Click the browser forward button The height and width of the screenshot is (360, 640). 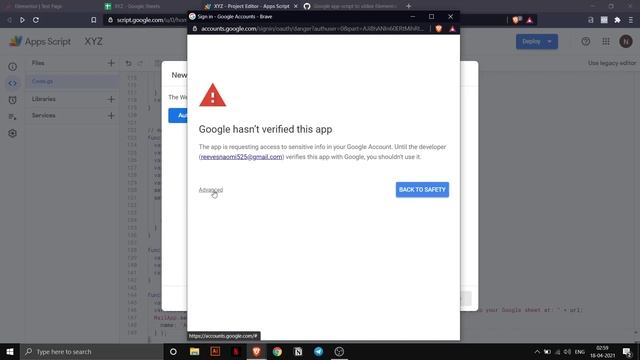tap(22, 20)
